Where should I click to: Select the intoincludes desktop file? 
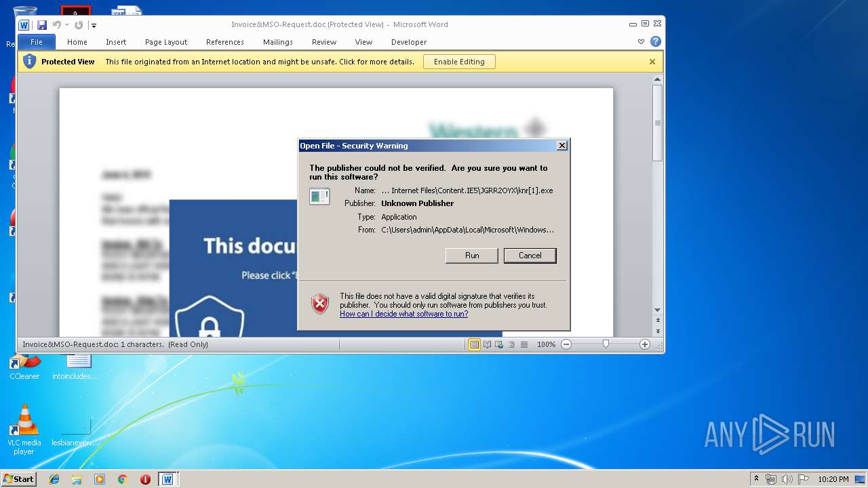75,367
